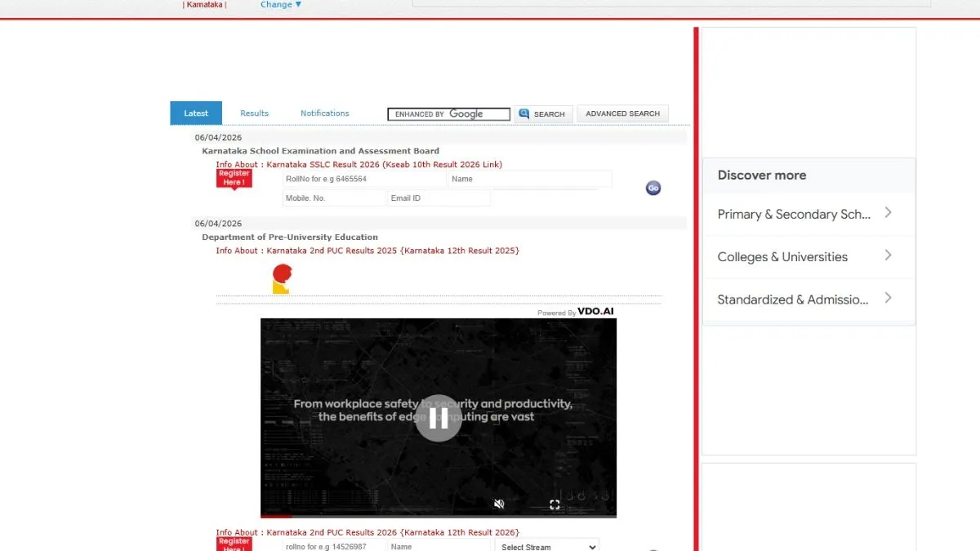Open the Change state dropdown
980x551 pixels.
tap(281, 5)
